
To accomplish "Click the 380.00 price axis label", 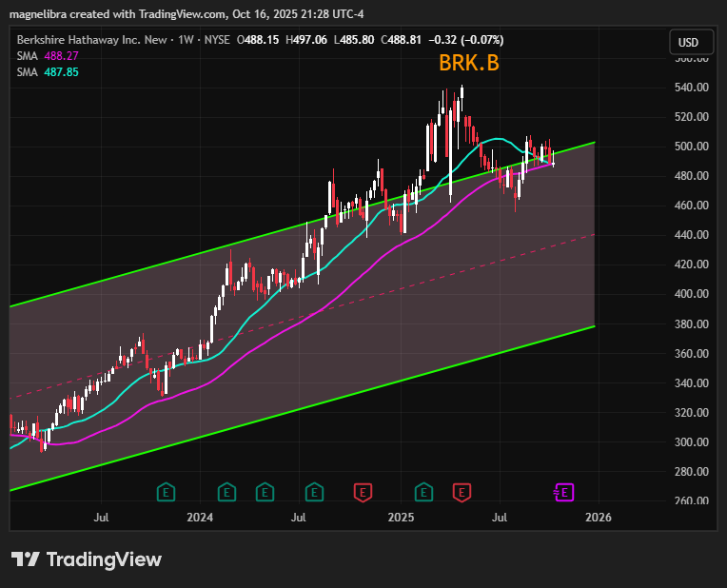I will tap(692, 323).
